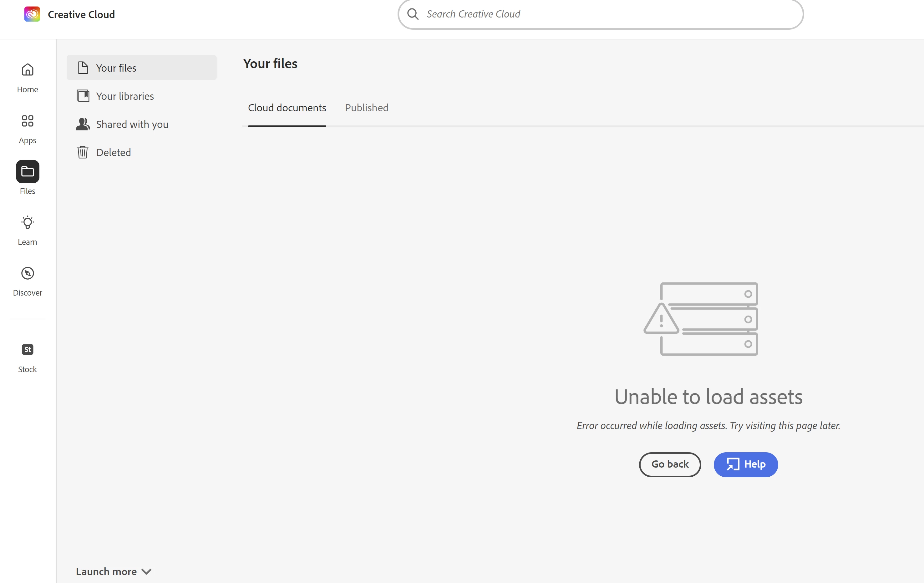
Task: Click the Creative Cloud logo icon
Action: pos(32,14)
